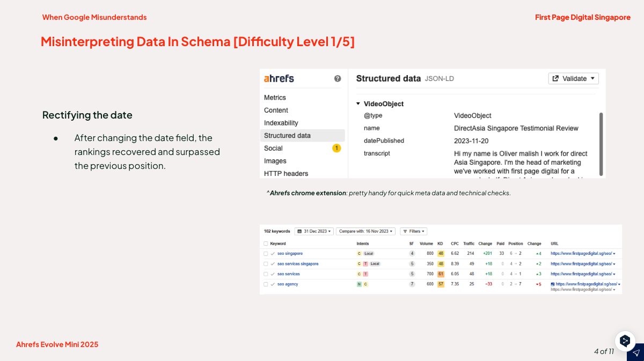Click the ahrefs logo in the extension panel
The height and width of the screenshot is (361, 644).
coord(279,78)
